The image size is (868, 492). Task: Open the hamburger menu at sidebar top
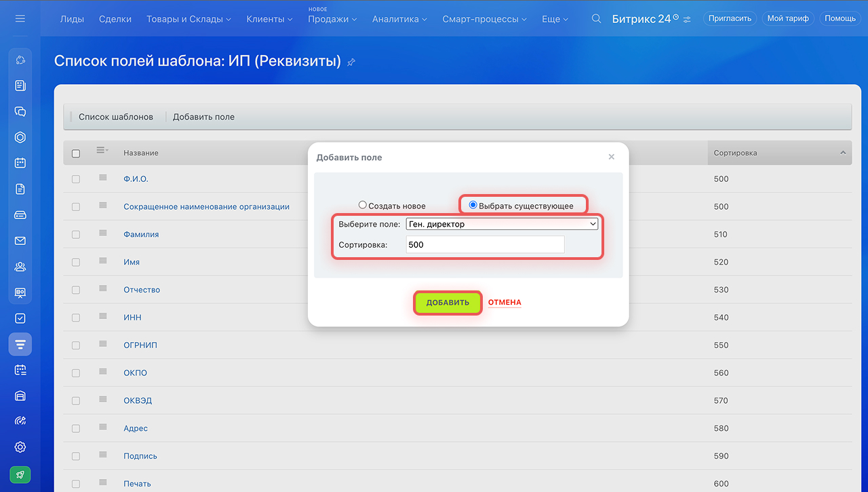click(20, 18)
